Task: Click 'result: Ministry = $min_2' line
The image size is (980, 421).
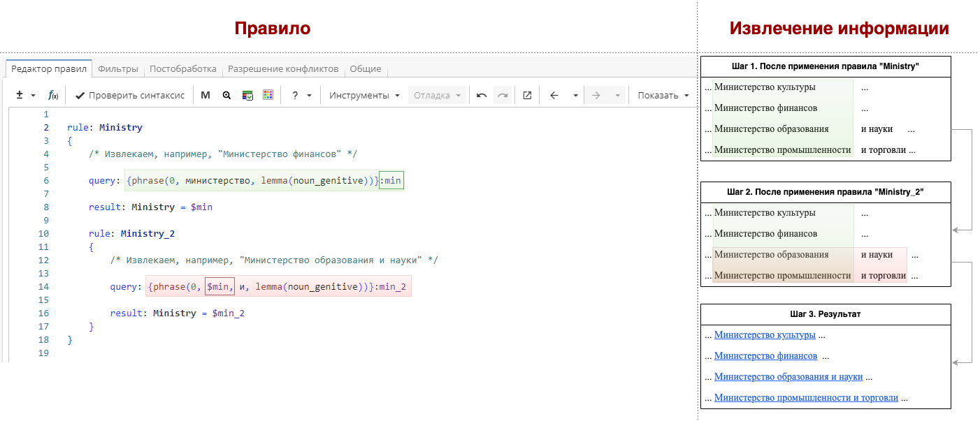Action: click(178, 313)
